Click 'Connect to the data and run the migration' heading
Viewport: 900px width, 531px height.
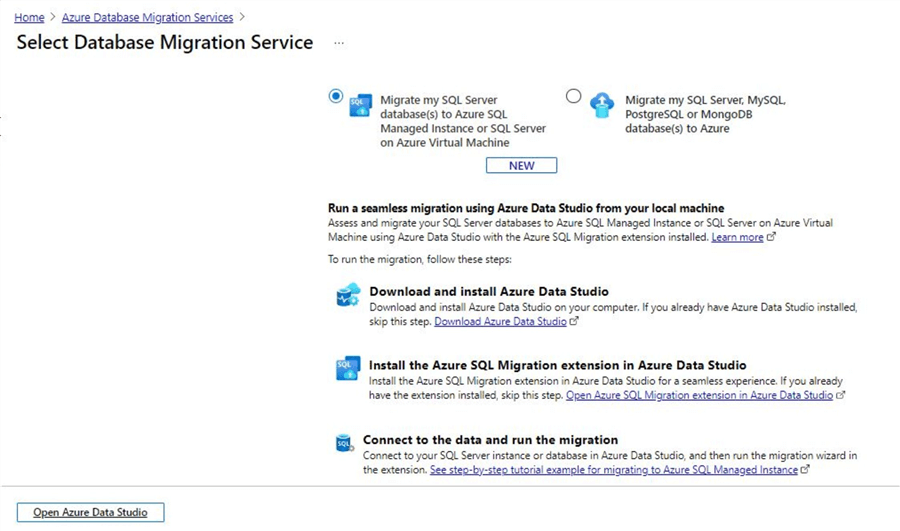(x=491, y=440)
